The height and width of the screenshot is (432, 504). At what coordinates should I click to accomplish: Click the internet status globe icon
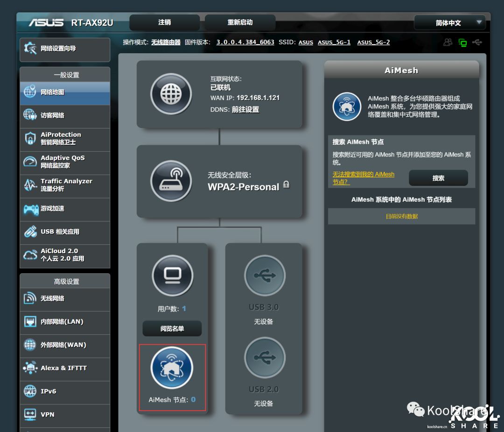(x=171, y=94)
